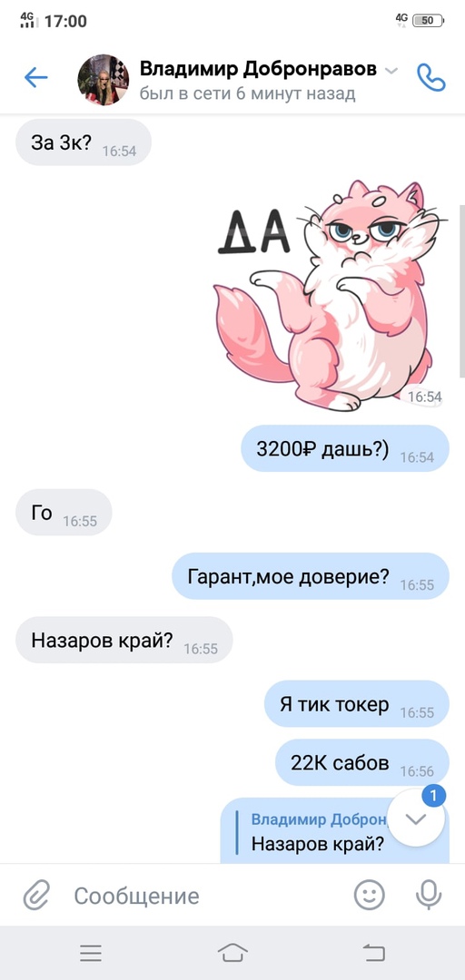465x980 pixels.
Task: Select the "22К сабов" message bubble
Action: pos(362,762)
